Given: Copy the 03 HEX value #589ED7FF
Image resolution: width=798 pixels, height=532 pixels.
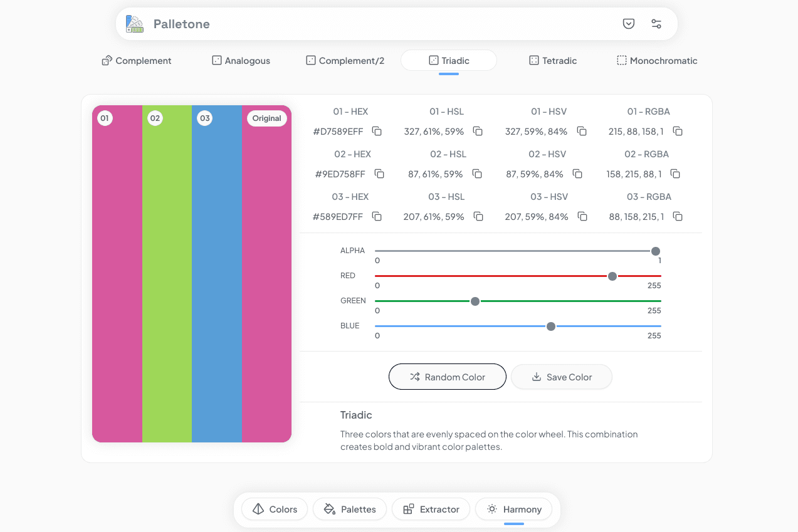Looking at the screenshot, I should tap(377, 217).
